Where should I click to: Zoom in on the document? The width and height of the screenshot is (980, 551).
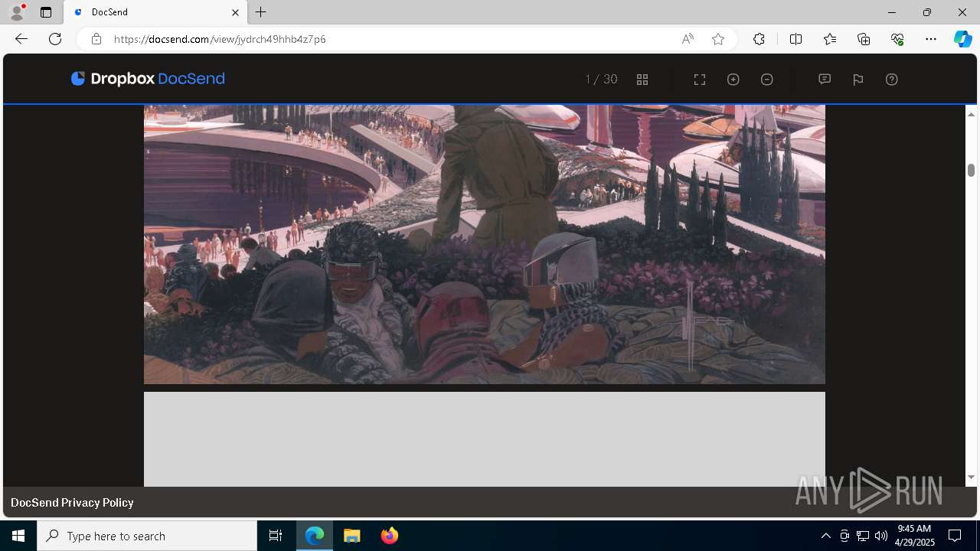[733, 80]
